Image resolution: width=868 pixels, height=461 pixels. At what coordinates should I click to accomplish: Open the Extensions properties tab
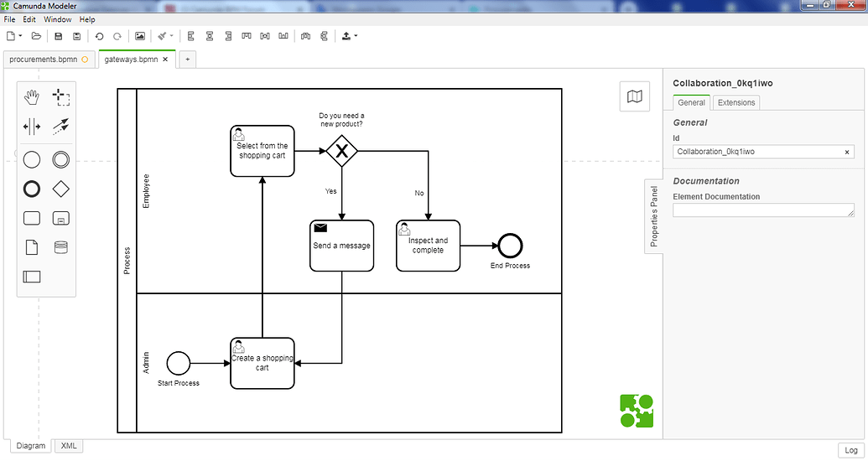(x=736, y=102)
